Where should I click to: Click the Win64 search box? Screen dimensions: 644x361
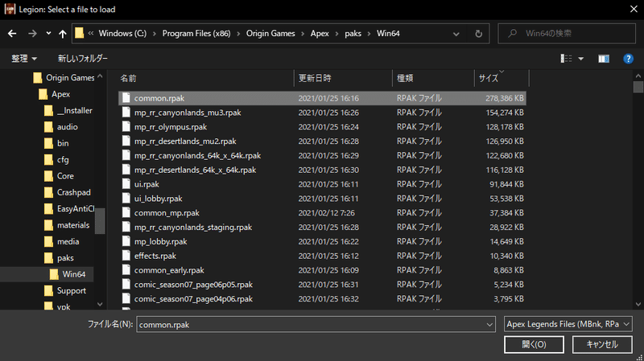click(567, 34)
